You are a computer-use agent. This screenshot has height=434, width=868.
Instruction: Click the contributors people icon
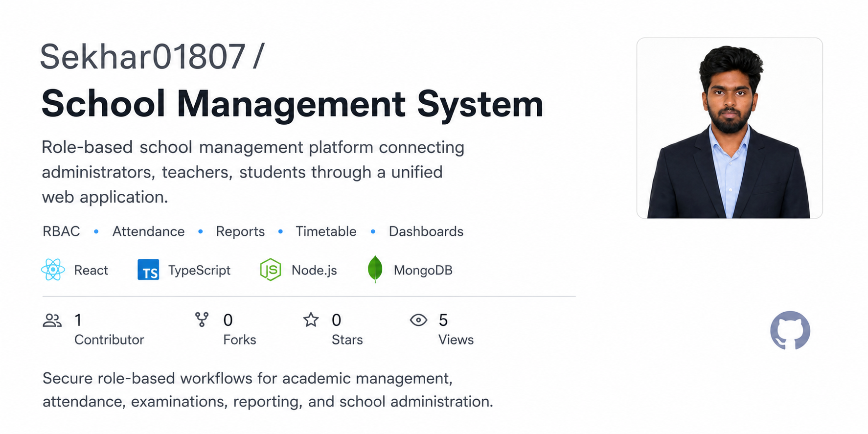tap(52, 320)
